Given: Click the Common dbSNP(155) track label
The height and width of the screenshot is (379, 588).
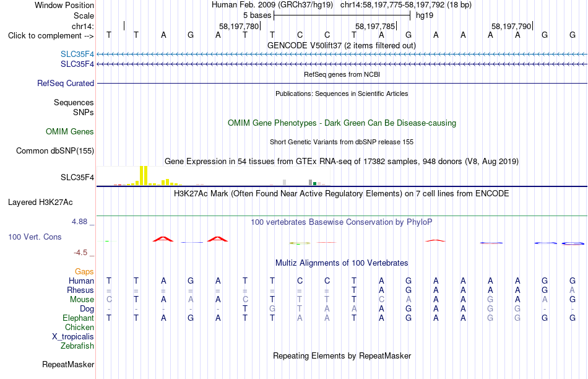Looking at the screenshot, I should pyautogui.click(x=55, y=151).
